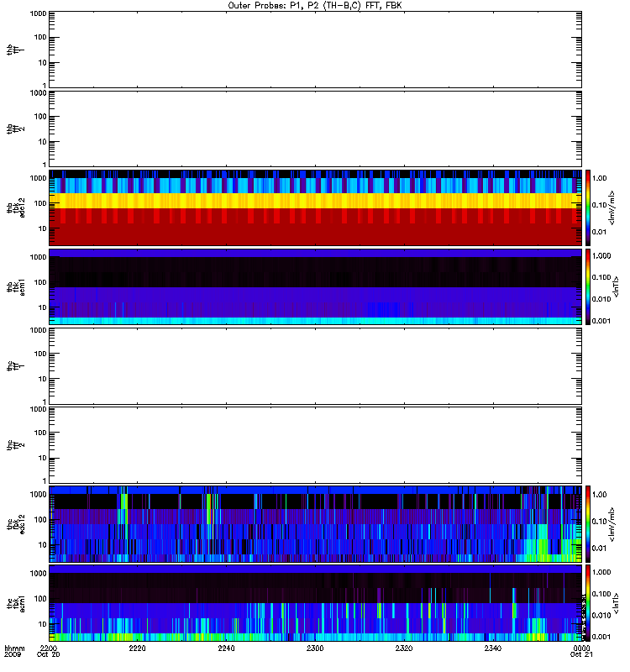Select the 'thc fff 1' axis label
The height and width of the screenshot is (672, 630).
pyautogui.click(x=15, y=366)
